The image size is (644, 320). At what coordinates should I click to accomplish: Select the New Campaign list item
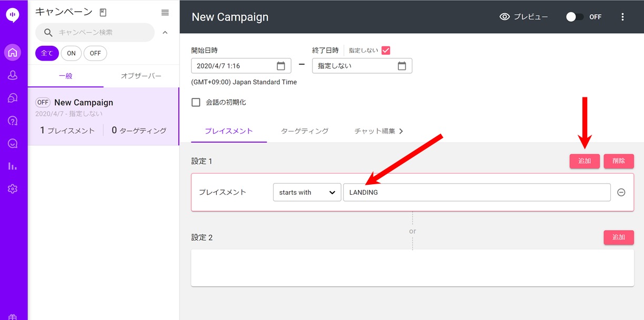coord(104,116)
